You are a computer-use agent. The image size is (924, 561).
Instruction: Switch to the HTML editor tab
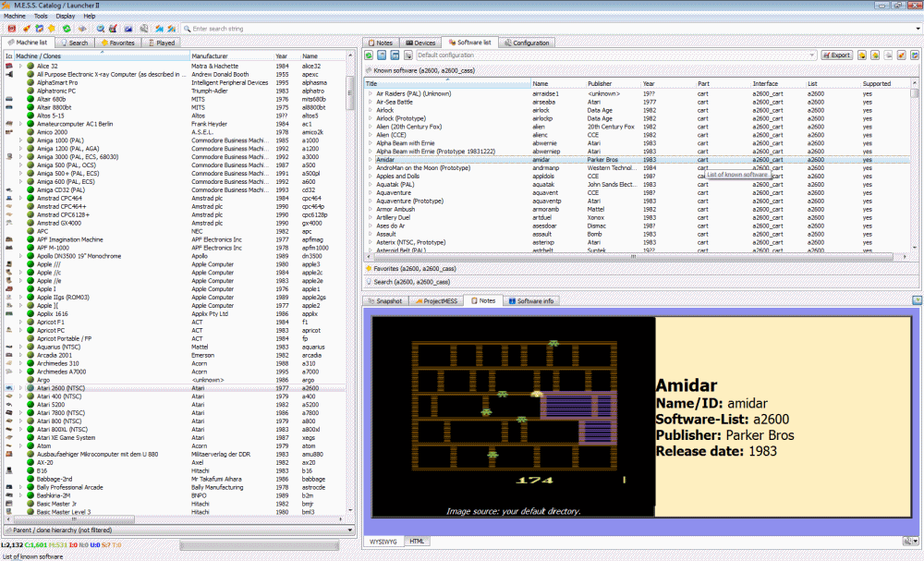click(417, 541)
